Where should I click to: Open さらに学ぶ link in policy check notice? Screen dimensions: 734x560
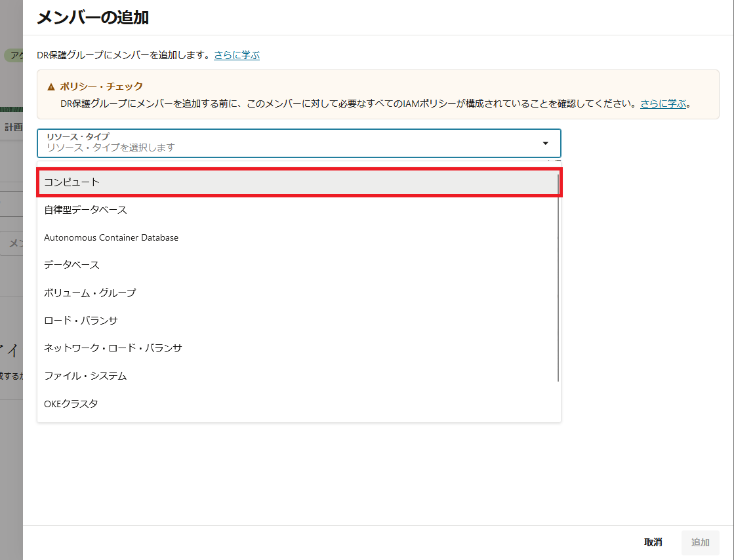663,104
